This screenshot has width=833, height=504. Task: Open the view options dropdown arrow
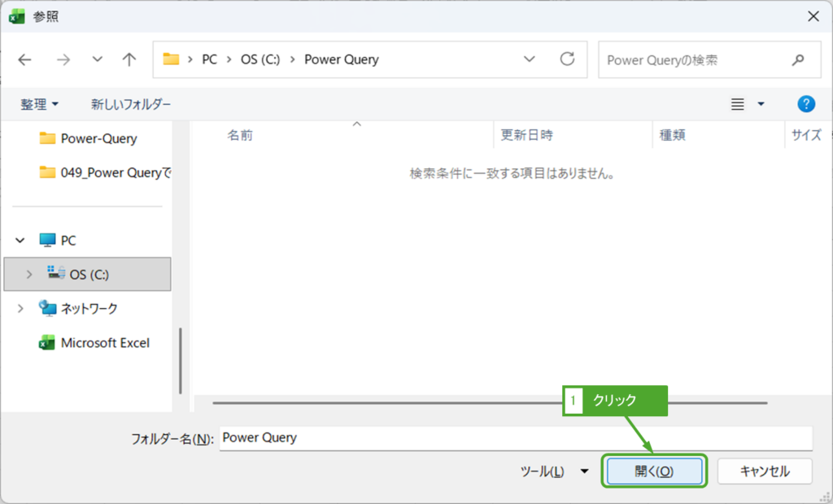click(761, 104)
